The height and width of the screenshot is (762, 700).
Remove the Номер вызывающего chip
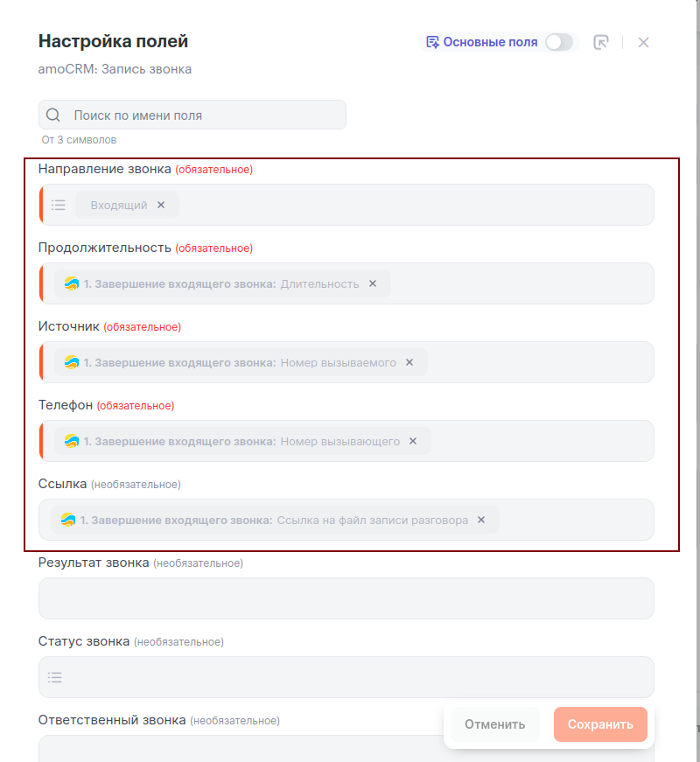tap(413, 441)
